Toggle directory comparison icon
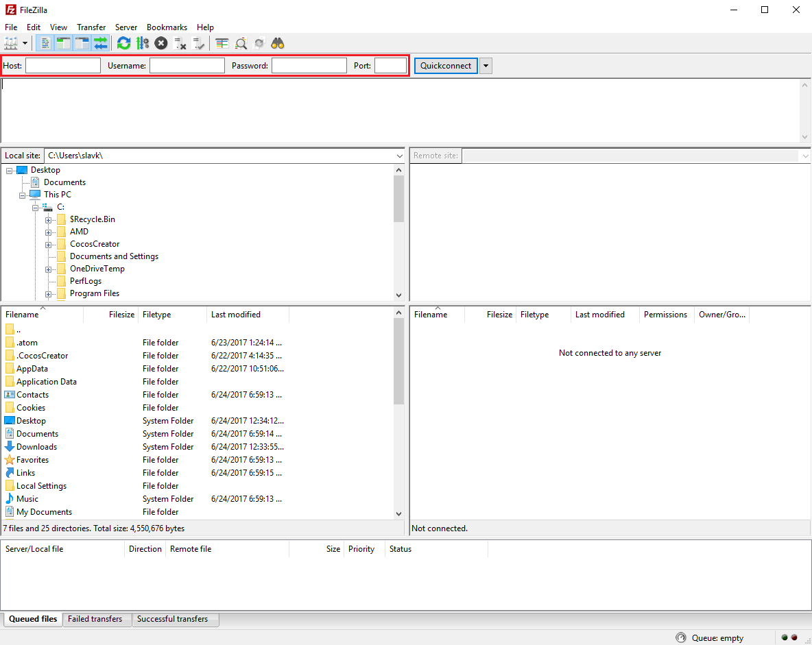Image resolution: width=812 pixels, height=645 pixels. coord(241,43)
